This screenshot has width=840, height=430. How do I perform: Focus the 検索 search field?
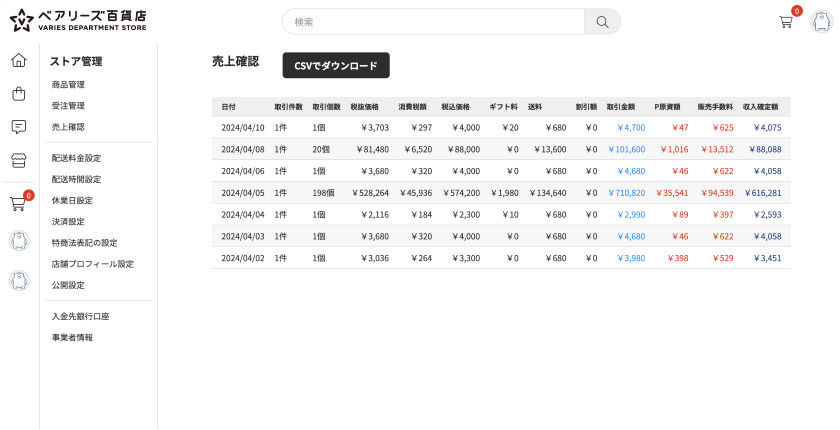coord(433,22)
